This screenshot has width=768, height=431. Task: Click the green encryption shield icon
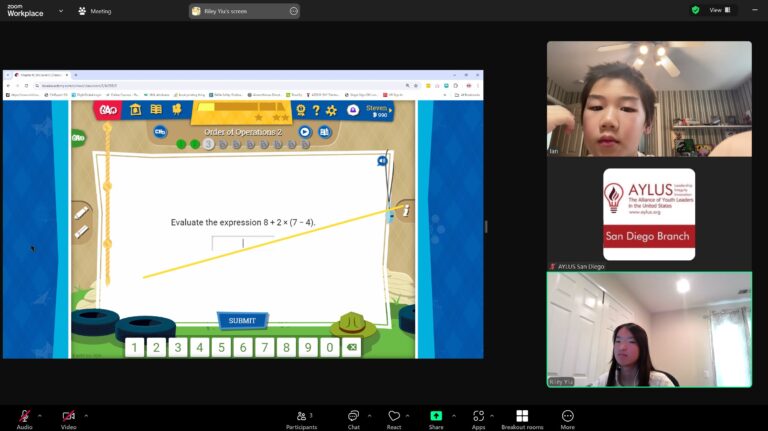pyautogui.click(x=695, y=10)
